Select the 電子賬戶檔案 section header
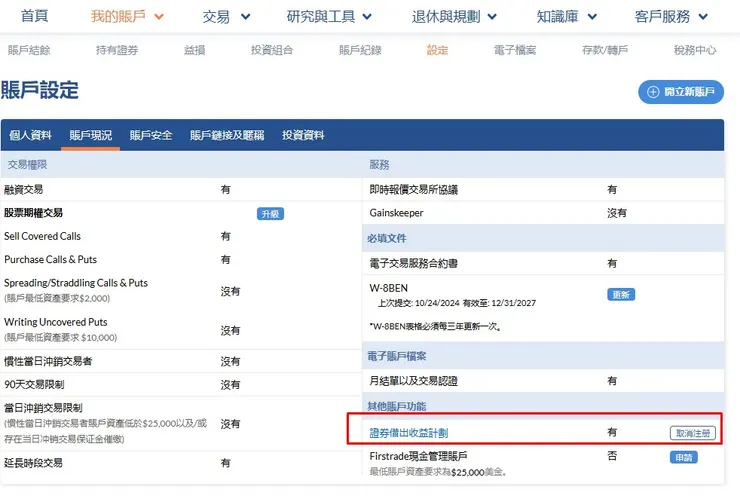The height and width of the screenshot is (502, 740). tap(396, 356)
